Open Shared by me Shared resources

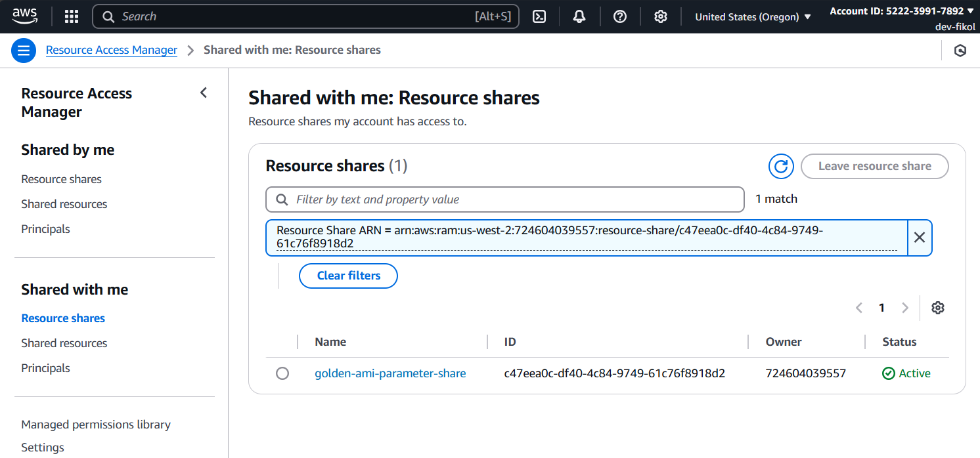coord(64,204)
